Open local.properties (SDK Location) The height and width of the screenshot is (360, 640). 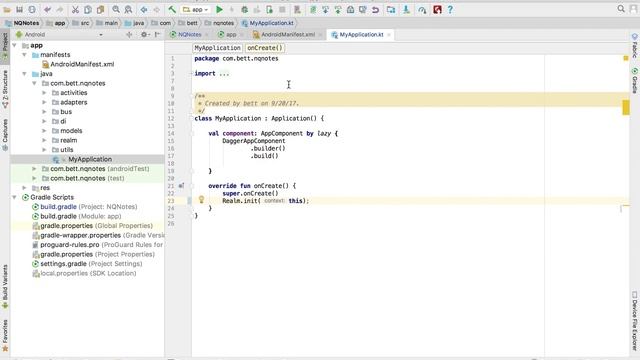[84, 273]
